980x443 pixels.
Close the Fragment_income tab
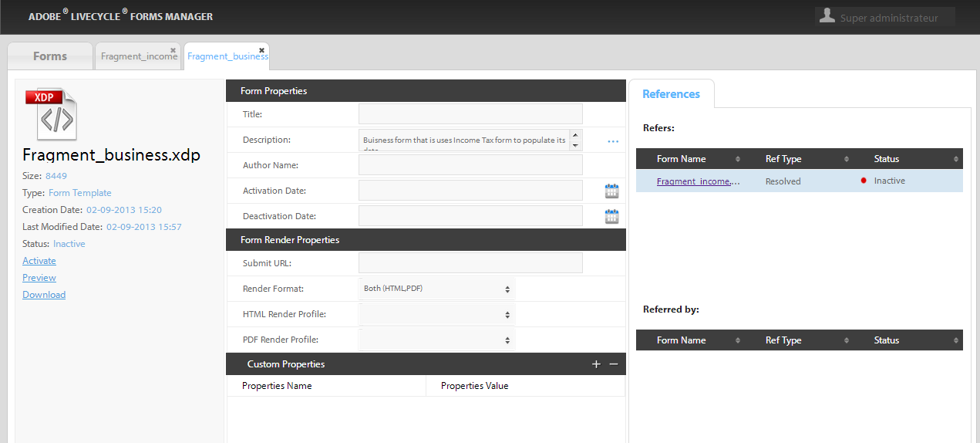[173, 50]
